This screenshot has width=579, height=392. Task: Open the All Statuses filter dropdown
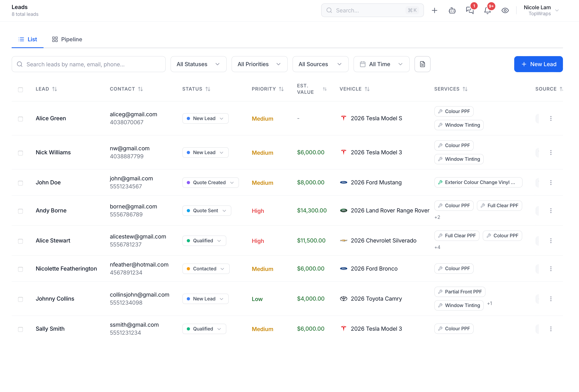point(198,64)
